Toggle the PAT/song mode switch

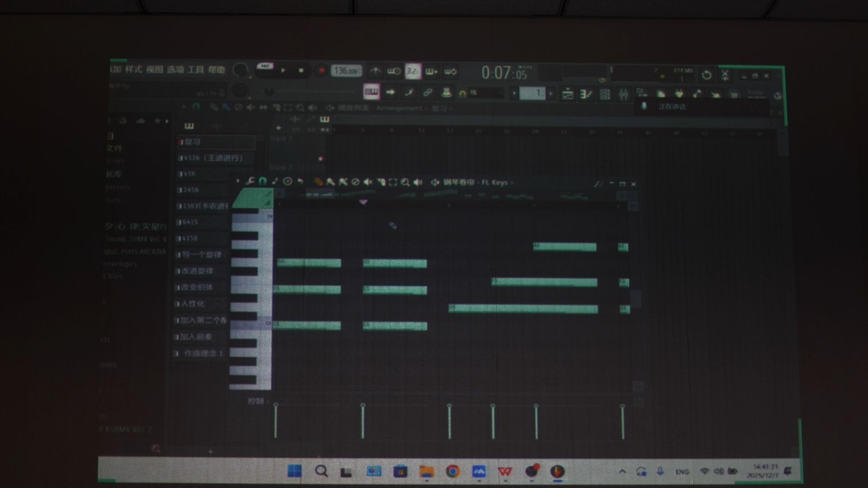point(264,66)
